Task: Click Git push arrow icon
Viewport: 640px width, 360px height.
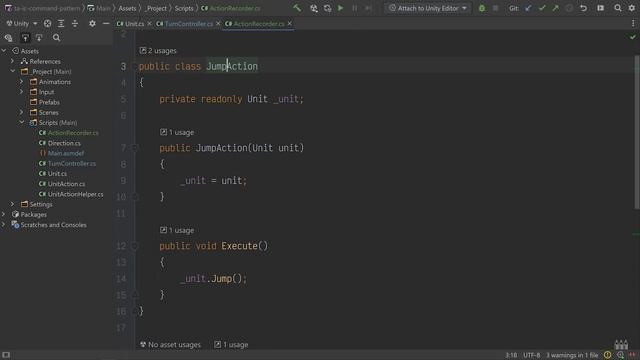Action: pos(556,8)
